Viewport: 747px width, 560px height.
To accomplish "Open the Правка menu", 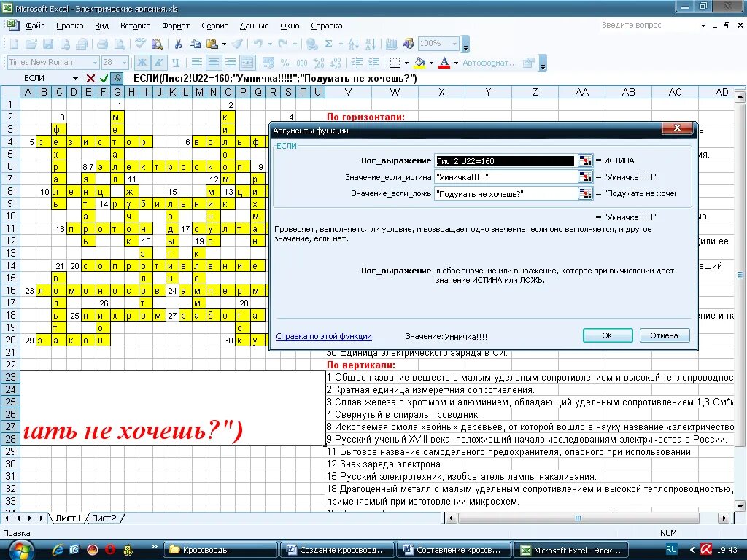I will pos(69,26).
